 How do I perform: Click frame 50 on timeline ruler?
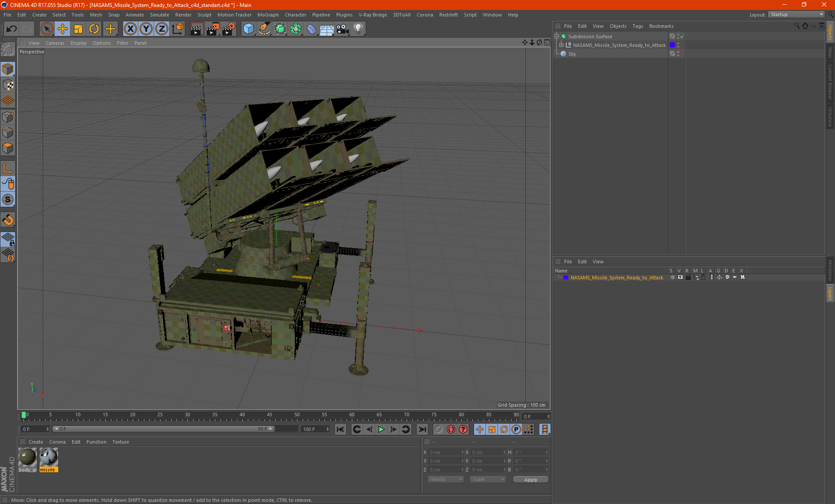pyautogui.click(x=297, y=416)
